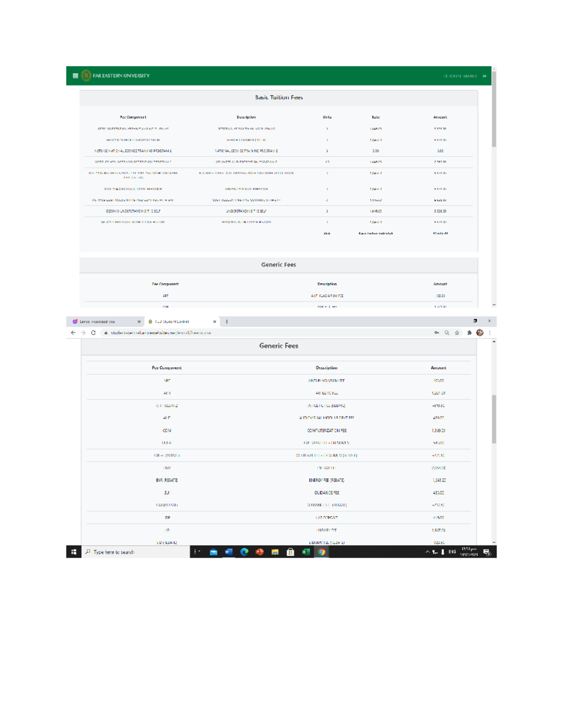Screen dimensions: 563x728
Task: Open the saved passwords key icon
Action: 436,333
